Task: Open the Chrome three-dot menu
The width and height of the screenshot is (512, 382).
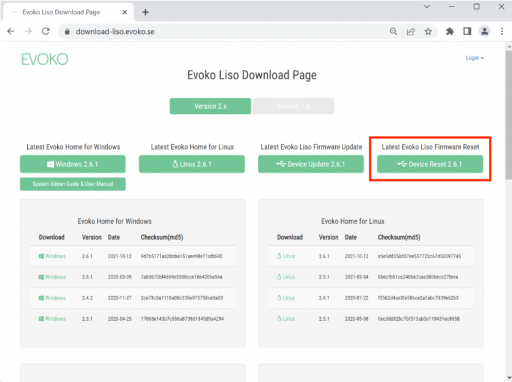Action: tap(502, 31)
